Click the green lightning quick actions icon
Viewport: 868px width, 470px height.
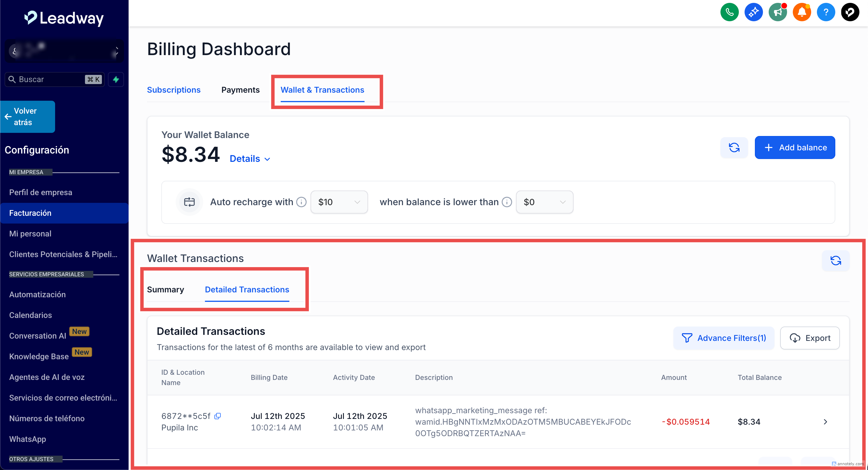116,79
